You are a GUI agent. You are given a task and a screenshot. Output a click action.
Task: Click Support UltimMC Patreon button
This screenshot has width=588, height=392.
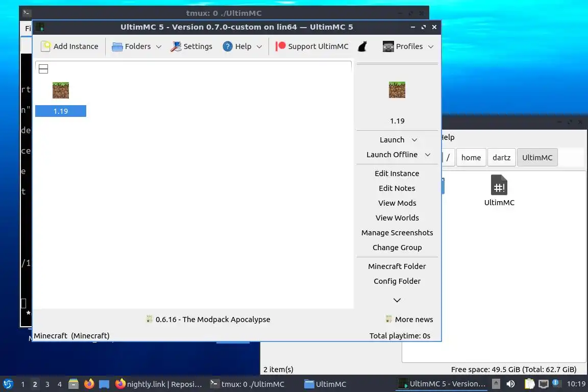tap(312, 46)
